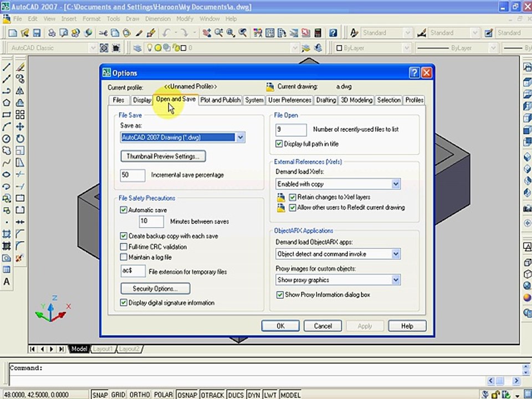Click the Redo arrow icon
The width and height of the screenshot is (532, 399).
click(185, 33)
